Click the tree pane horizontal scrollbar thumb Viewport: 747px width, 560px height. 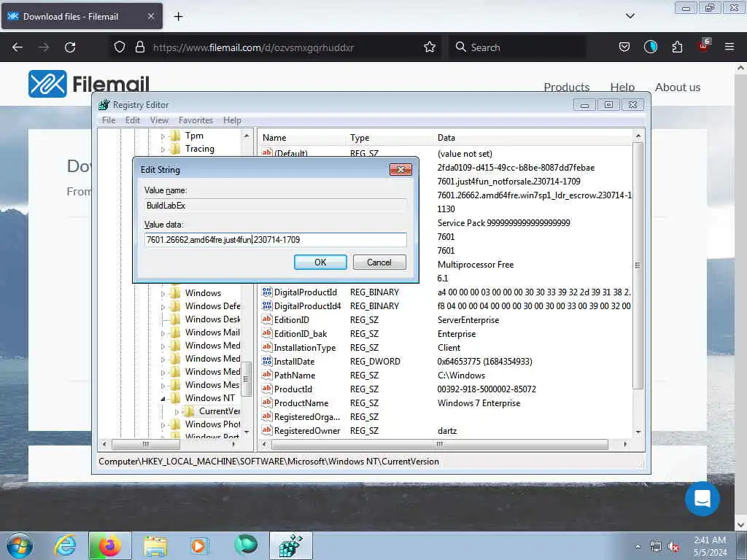pos(146,444)
